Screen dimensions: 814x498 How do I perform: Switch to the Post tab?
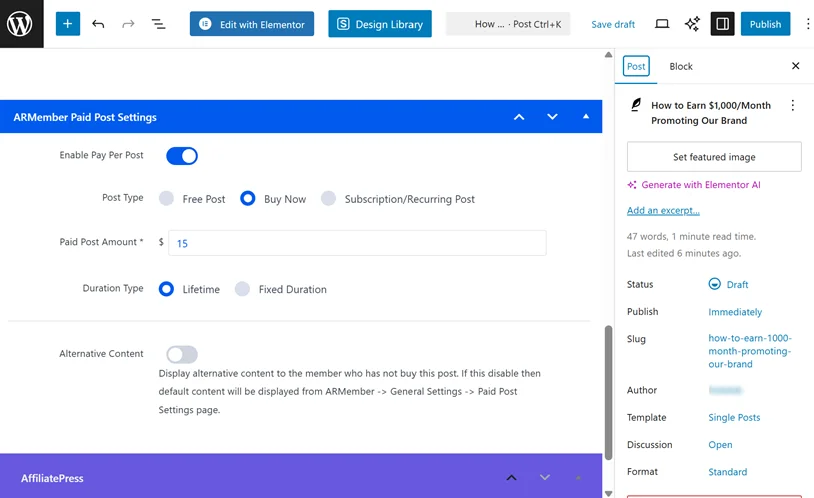coord(636,66)
